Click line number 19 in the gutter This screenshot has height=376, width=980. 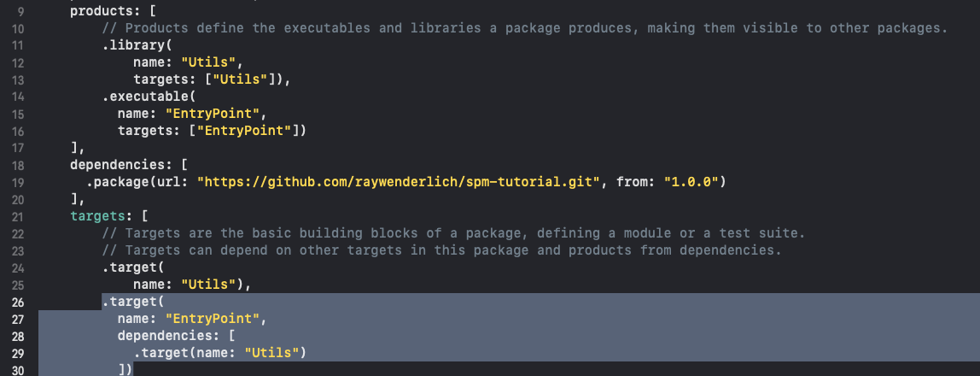click(x=17, y=183)
